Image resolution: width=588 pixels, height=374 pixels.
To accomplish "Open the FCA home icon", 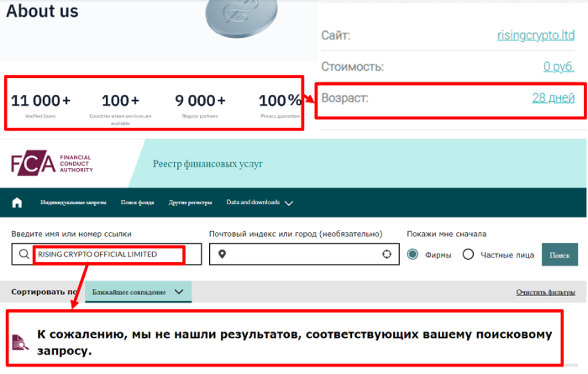I will pyautogui.click(x=17, y=203).
